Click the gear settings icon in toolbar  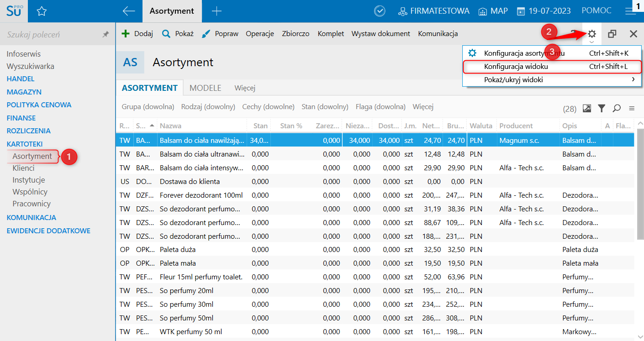pos(592,34)
